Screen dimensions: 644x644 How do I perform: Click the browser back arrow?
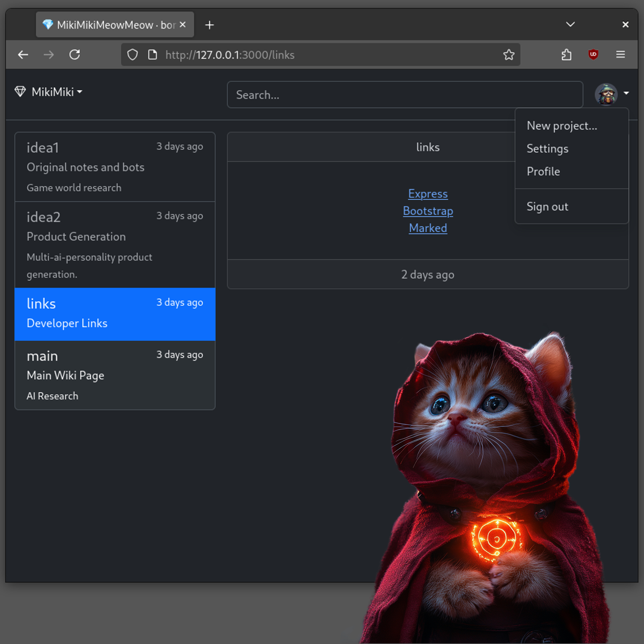click(x=23, y=55)
